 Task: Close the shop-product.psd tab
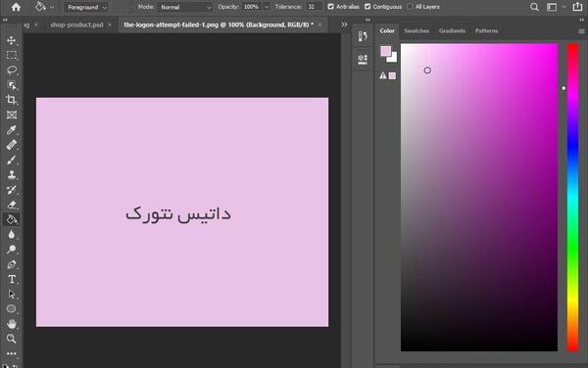click(110, 24)
